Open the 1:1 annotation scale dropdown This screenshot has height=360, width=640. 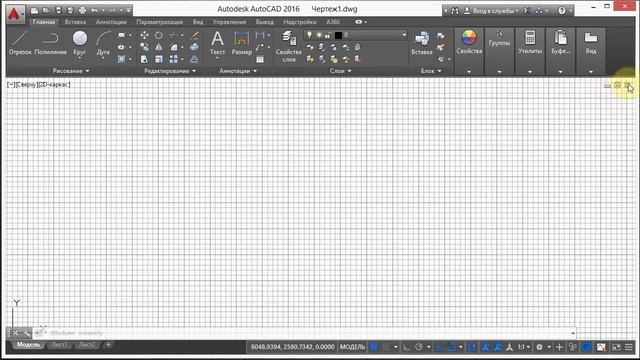(x=524, y=347)
